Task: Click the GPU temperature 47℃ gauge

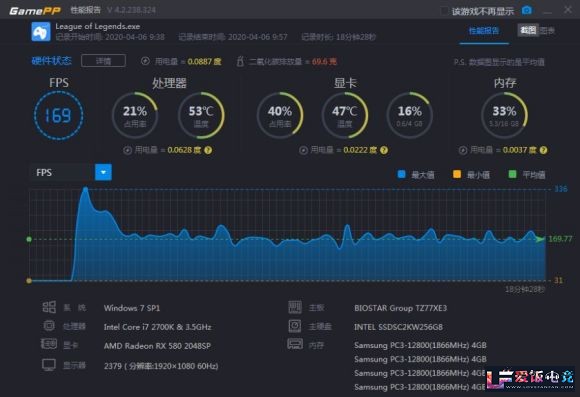Action: click(x=345, y=115)
